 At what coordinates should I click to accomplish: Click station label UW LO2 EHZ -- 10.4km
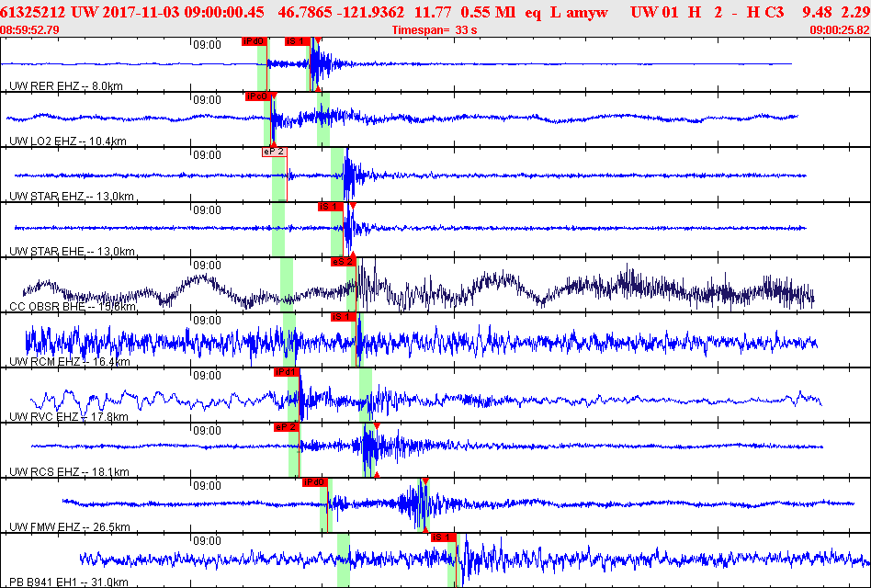tap(68, 141)
